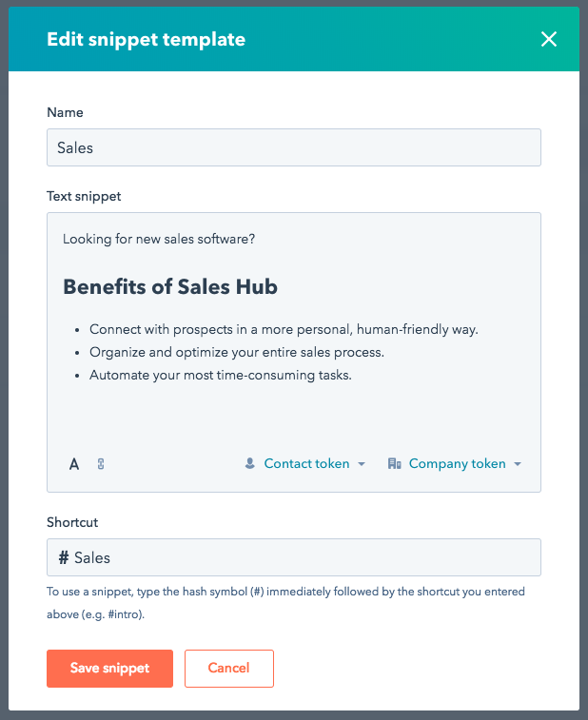588x720 pixels.
Task: Click the 'Organize and optimize' bullet line
Action: click(x=237, y=352)
